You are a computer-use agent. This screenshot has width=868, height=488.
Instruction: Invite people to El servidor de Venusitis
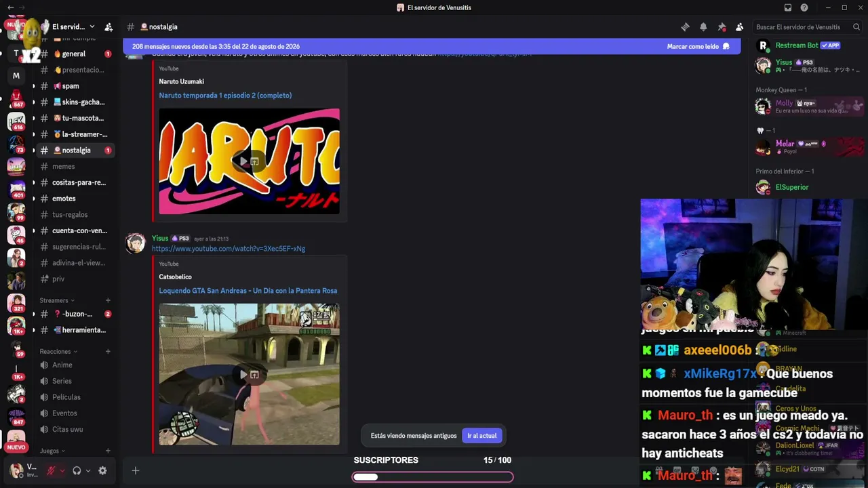pyautogui.click(x=108, y=27)
